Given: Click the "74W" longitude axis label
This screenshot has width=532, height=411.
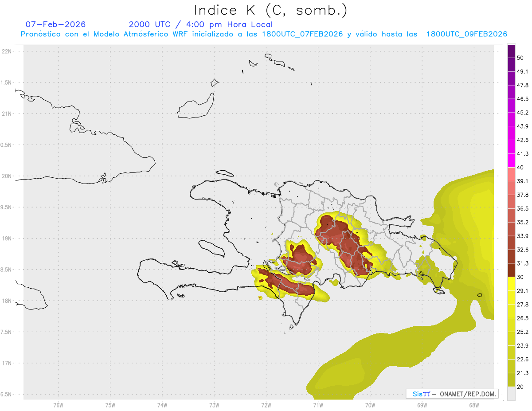Looking at the screenshot, I should pyautogui.click(x=162, y=405).
